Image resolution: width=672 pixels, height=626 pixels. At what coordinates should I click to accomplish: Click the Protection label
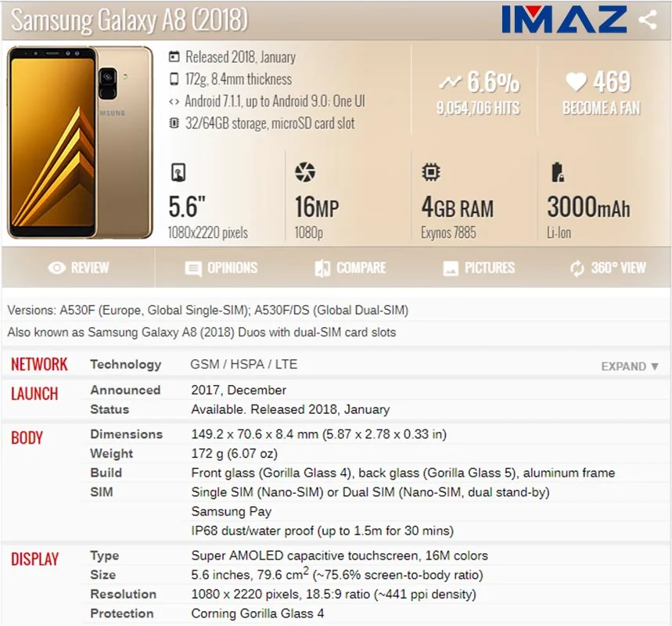click(122, 613)
